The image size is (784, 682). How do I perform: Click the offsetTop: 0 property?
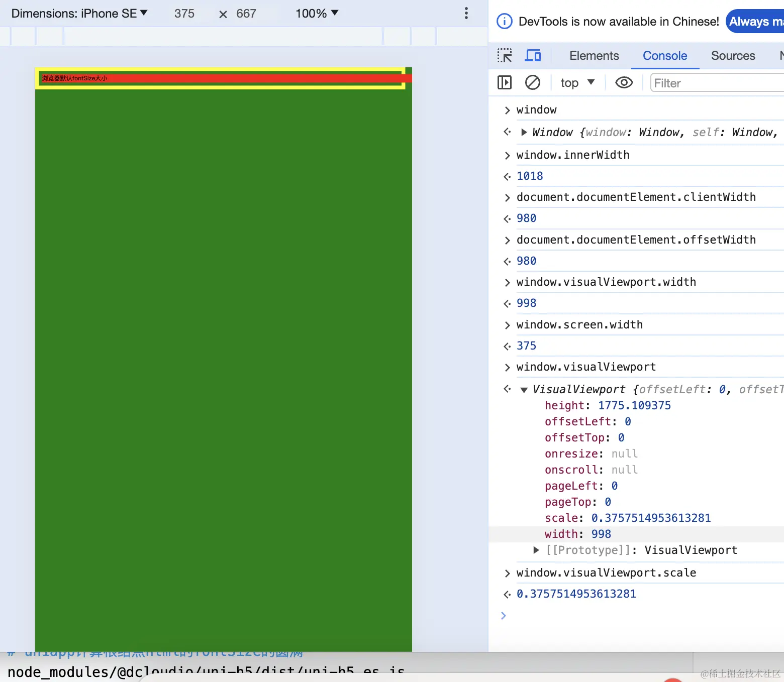pyautogui.click(x=584, y=437)
